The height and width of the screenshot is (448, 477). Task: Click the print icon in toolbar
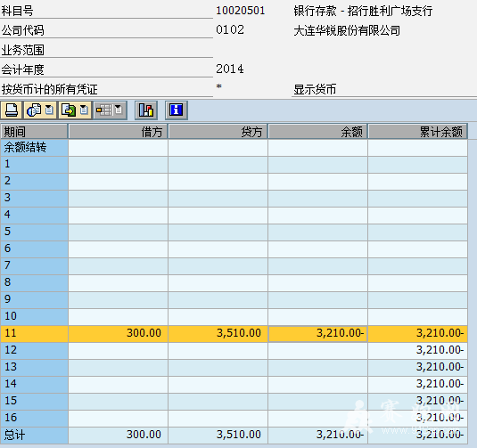point(12,110)
